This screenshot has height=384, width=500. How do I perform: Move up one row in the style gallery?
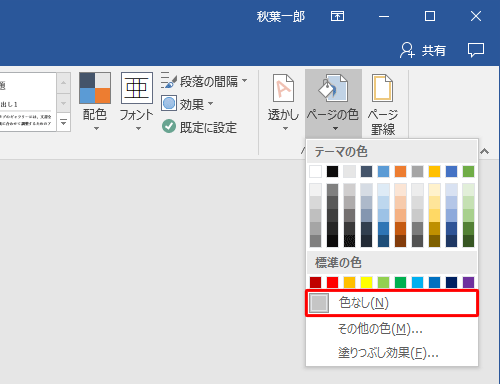point(64,83)
